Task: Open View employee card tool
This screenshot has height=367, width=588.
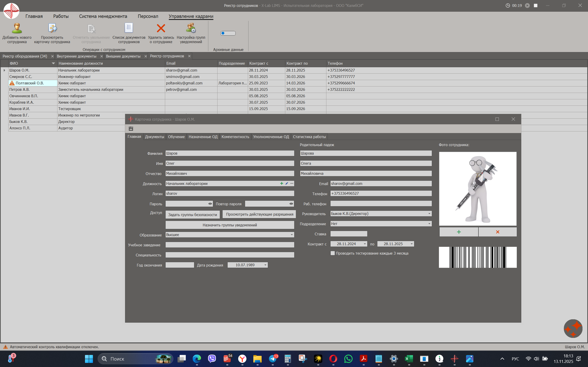Action: pyautogui.click(x=52, y=29)
